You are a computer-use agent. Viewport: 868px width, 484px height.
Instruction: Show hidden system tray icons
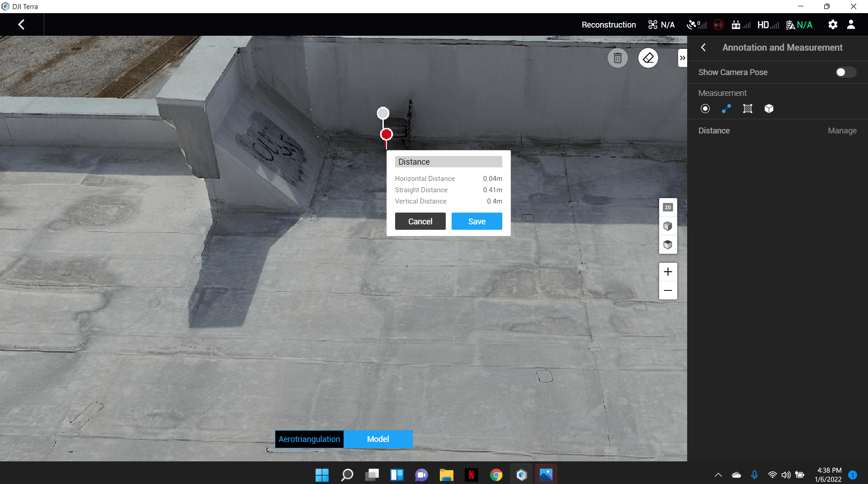(x=718, y=475)
